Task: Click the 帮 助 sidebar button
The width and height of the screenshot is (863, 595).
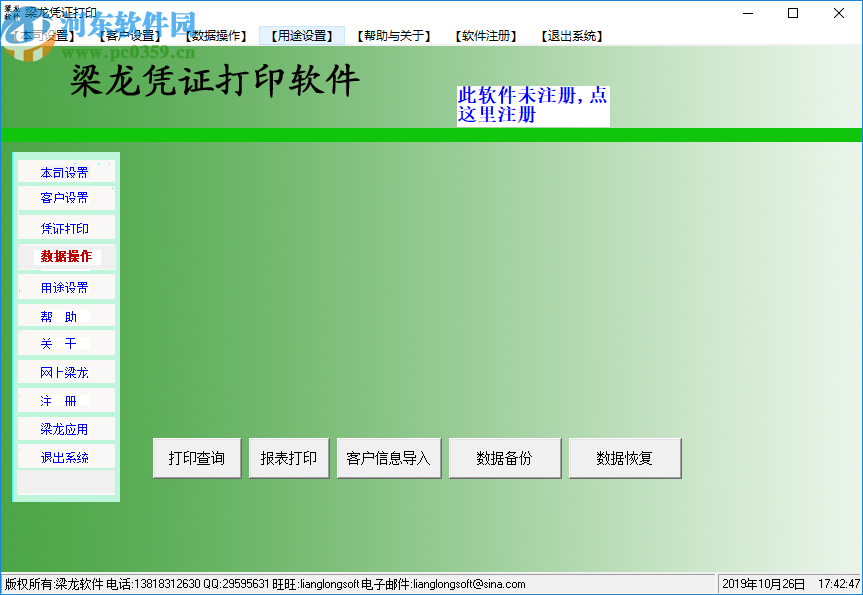Action: coord(66,314)
